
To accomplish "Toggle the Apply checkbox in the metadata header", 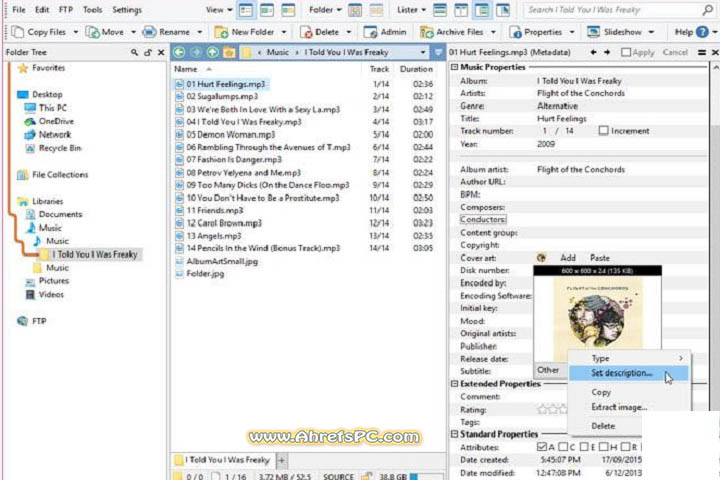I will pos(626,52).
